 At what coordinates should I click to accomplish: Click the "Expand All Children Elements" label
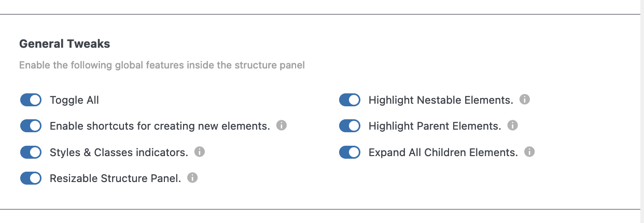443,152
